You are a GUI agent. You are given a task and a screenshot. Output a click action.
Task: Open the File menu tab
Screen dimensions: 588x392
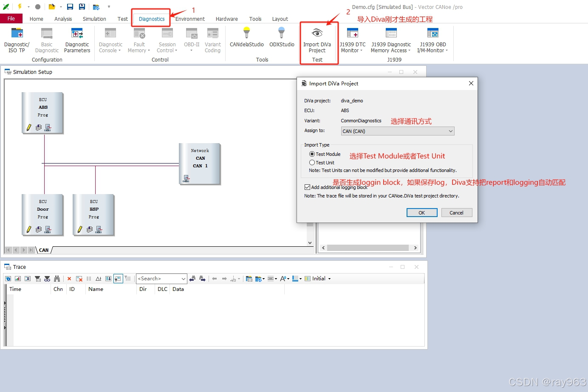pos(11,19)
